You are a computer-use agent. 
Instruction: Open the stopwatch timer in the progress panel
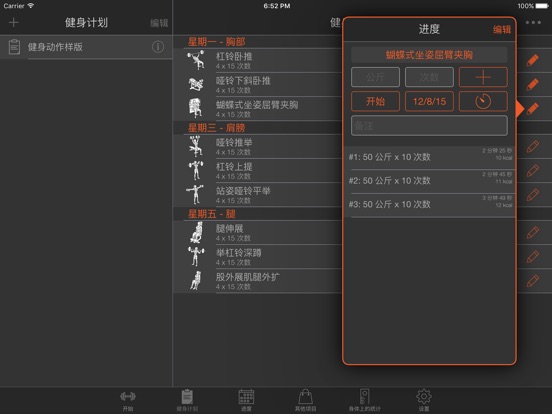click(x=483, y=101)
